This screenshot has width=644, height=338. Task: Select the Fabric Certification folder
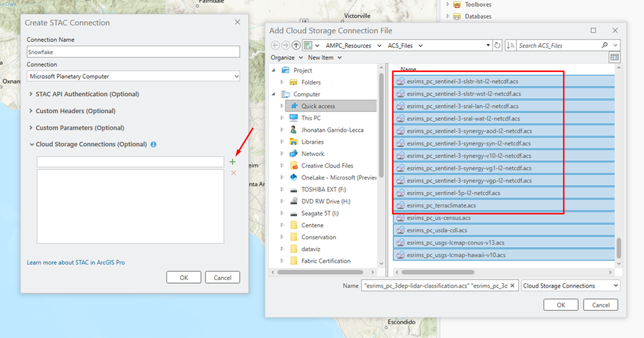pos(326,261)
